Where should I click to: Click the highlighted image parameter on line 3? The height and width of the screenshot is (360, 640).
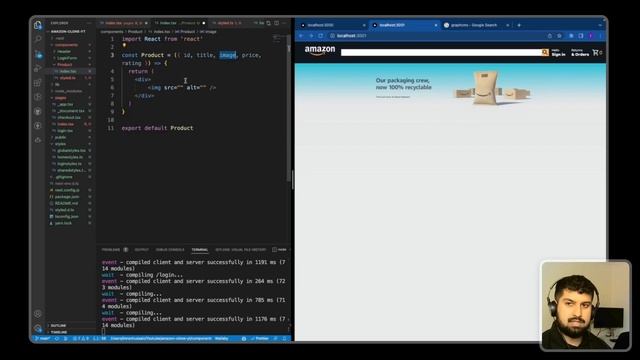click(x=228, y=55)
